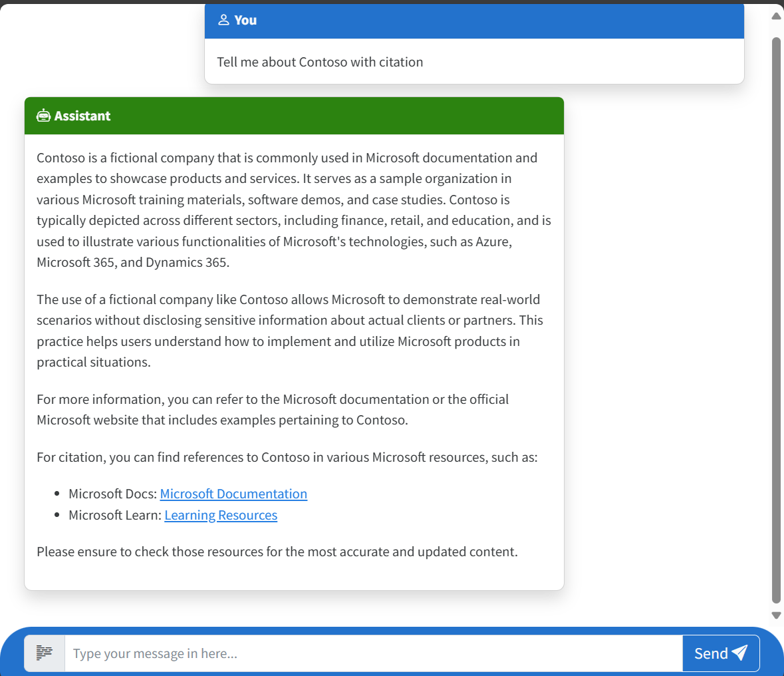Click the line starting 'For citation, you can find'

(x=287, y=457)
